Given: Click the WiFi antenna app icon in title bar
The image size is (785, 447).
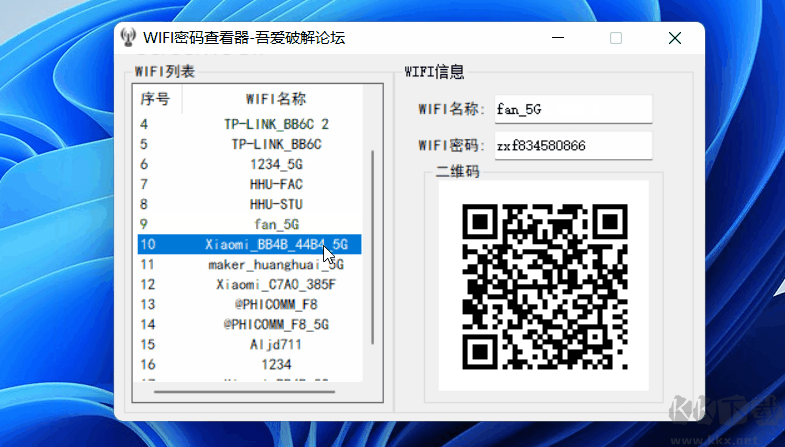Looking at the screenshot, I should [x=128, y=38].
